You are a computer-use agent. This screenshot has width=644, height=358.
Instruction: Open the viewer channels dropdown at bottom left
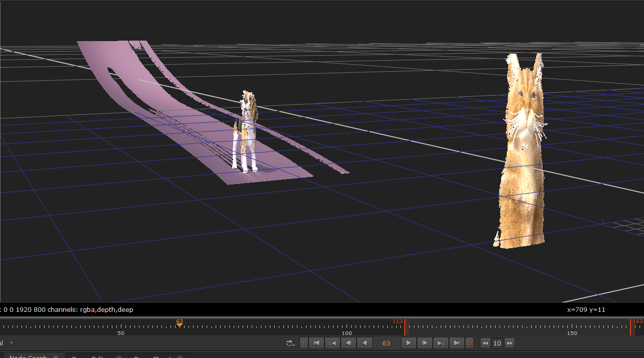coord(11,342)
